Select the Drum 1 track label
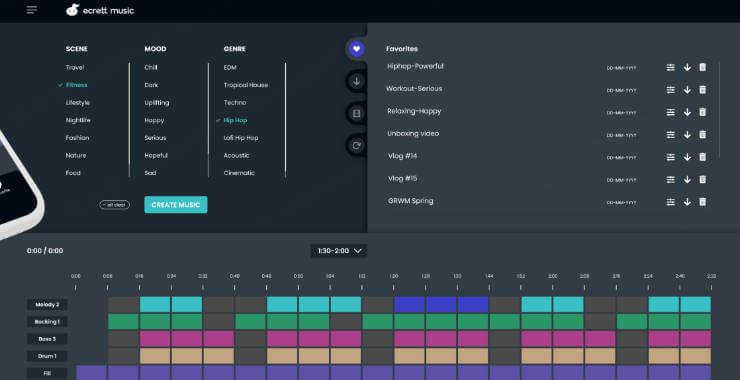The image size is (740, 380). point(47,356)
